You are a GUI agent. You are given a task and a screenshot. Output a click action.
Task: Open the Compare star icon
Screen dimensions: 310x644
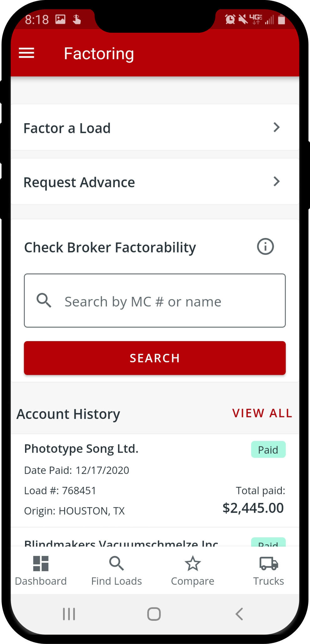pyautogui.click(x=193, y=563)
